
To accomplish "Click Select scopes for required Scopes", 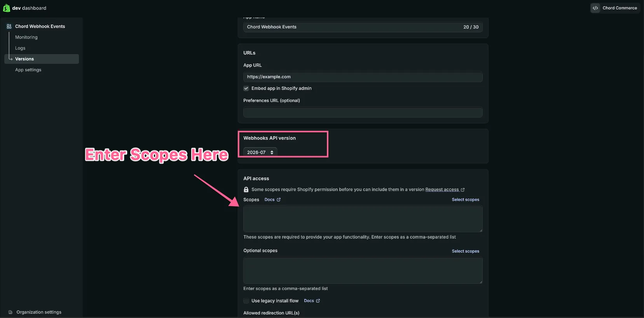I will pyautogui.click(x=465, y=200).
